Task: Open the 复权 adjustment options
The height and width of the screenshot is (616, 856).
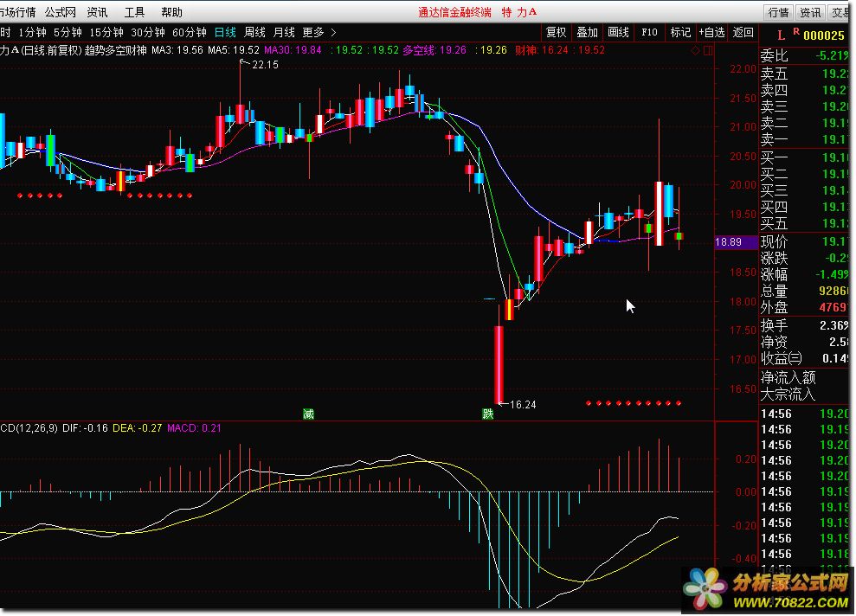Action: [556, 33]
